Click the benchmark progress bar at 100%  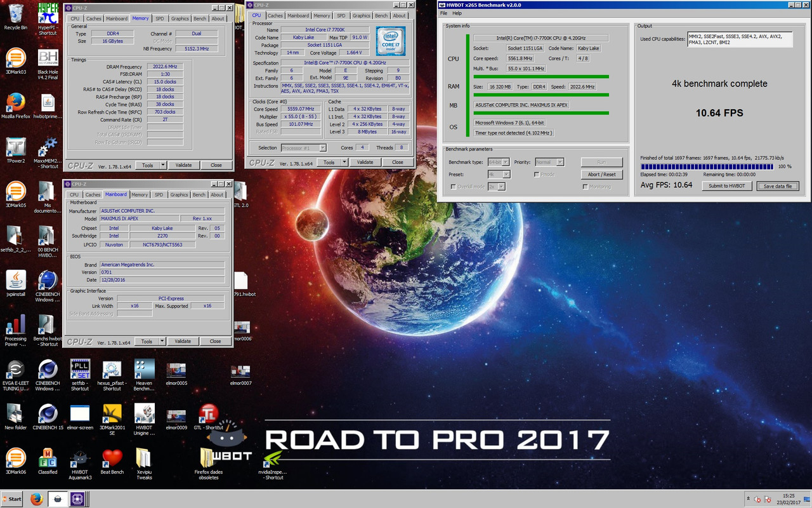707,166
